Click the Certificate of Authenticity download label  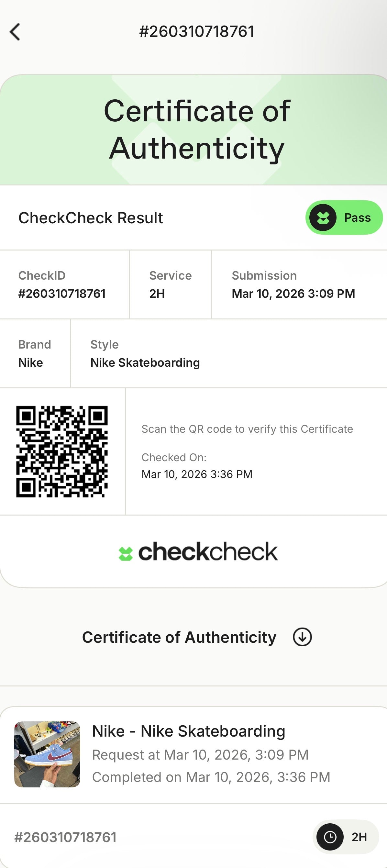pyautogui.click(x=179, y=637)
